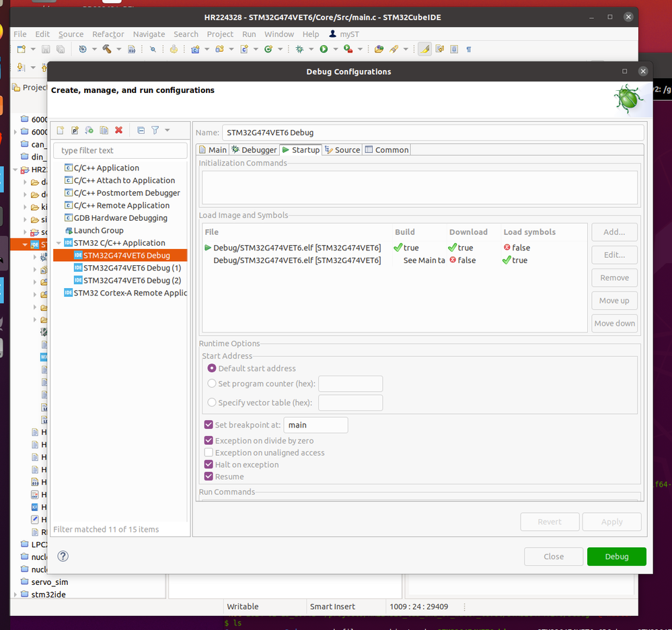
Task: Switch to the Main tab
Action: click(x=213, y=149)
